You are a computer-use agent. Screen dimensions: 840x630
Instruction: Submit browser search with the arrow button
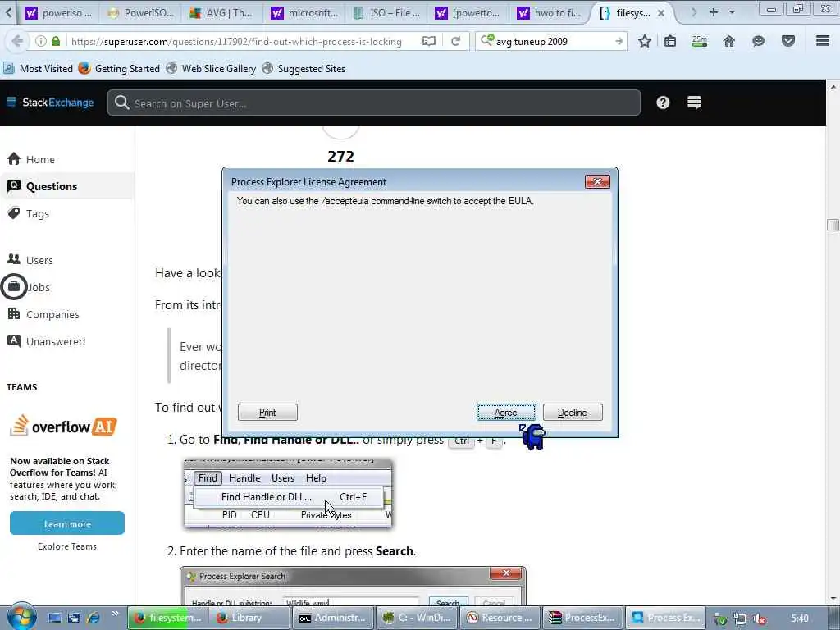[x=619, y=41]
